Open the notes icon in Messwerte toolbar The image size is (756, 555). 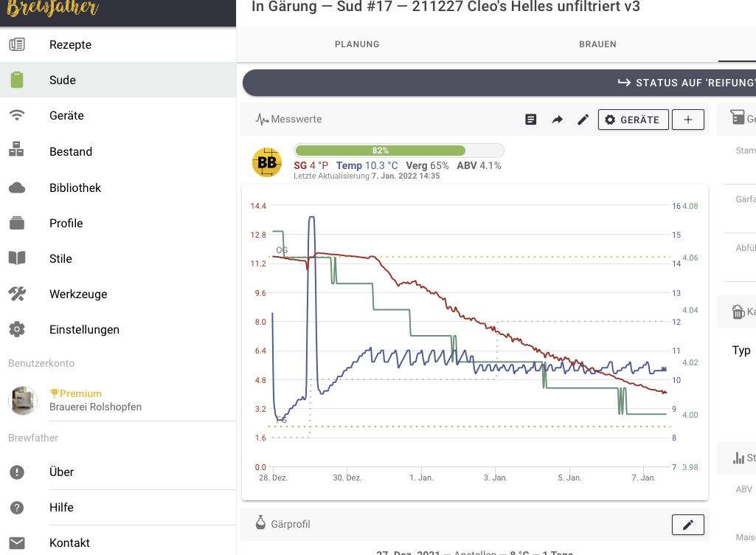pyautogui.click(x=530, y=120)
